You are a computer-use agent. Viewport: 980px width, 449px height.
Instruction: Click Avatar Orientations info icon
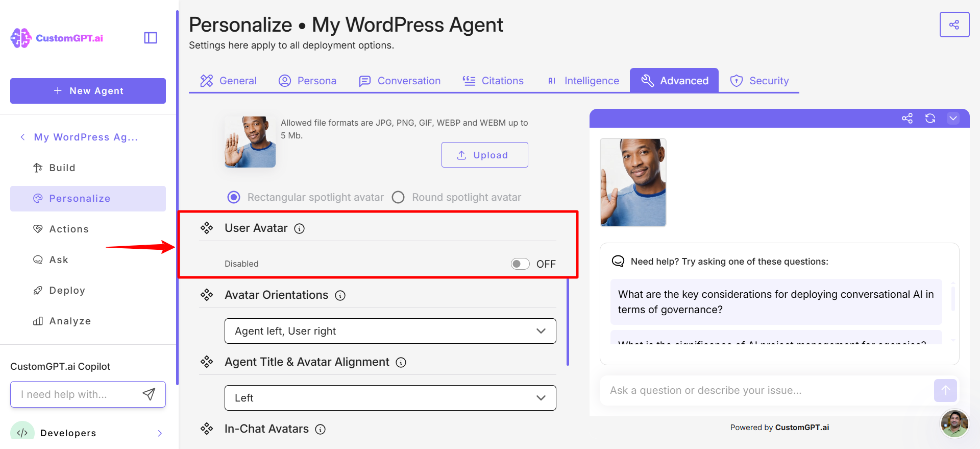340,296
